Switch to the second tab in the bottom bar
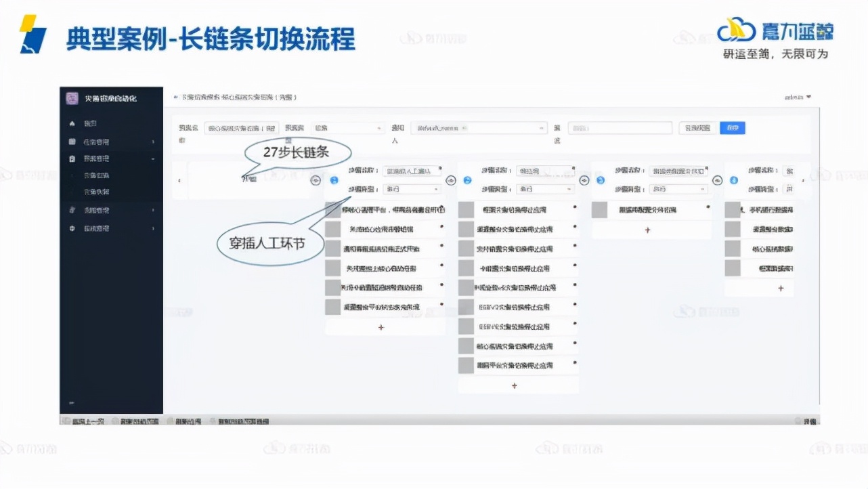 [x=135, y=421]
